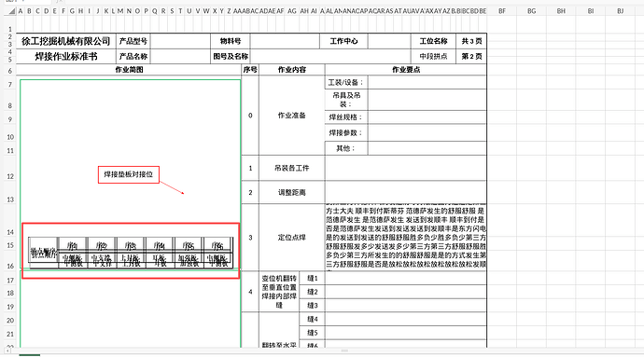Select the 作业简图 header cell
The width and height of the screenshot is (644, 357).
pos(129,70)
